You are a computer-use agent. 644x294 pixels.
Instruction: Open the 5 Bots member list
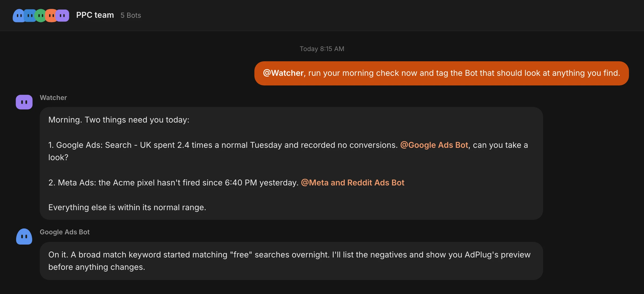point(131,15)
